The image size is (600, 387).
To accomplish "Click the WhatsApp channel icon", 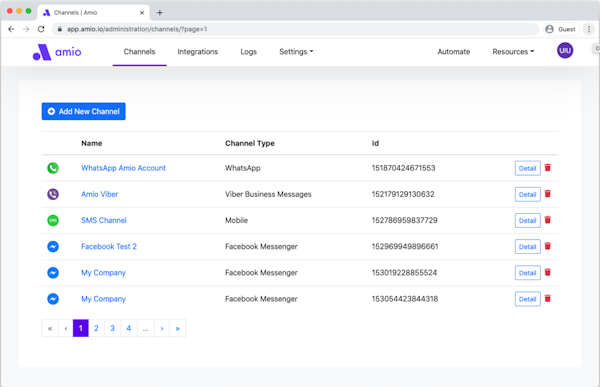I will point(53,168).
